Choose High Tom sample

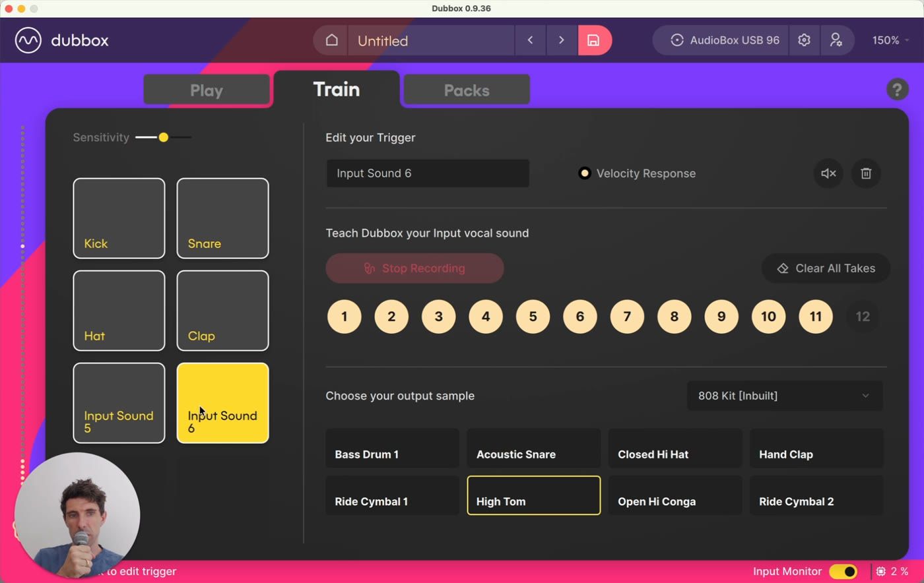pyautogui.click(x=534, y=495)
